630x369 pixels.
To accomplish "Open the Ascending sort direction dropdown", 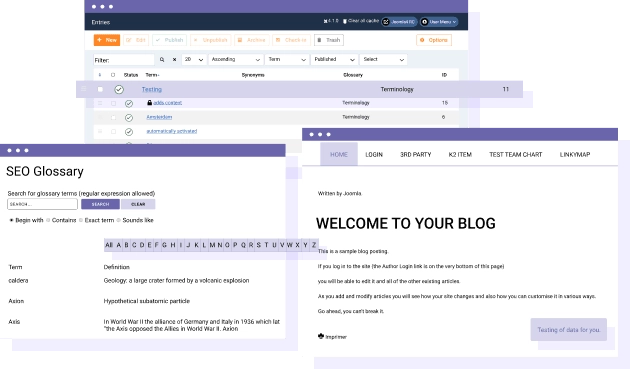I will pos(236,59).
